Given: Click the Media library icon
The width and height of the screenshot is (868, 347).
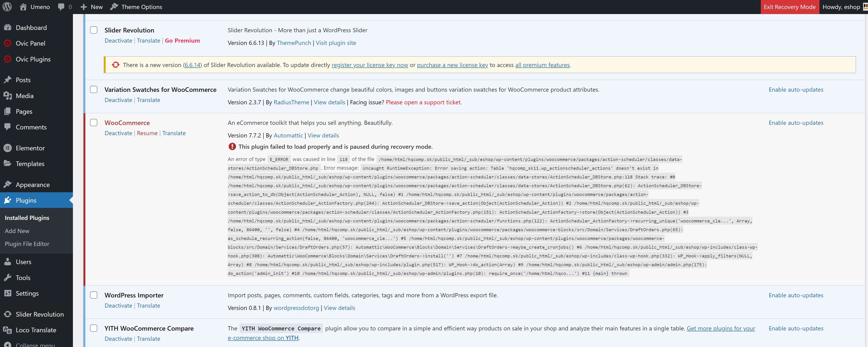Looking at the screenshot, I should pos(8,96).
